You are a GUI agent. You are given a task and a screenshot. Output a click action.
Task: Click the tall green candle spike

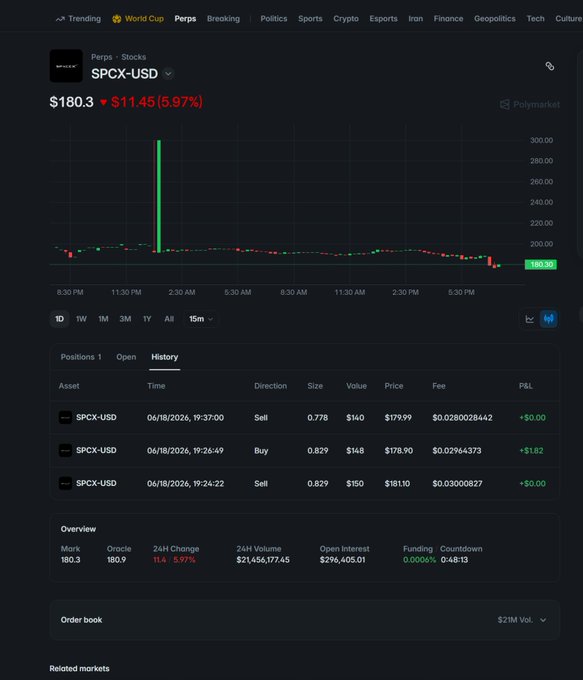(x=159, y=196)
